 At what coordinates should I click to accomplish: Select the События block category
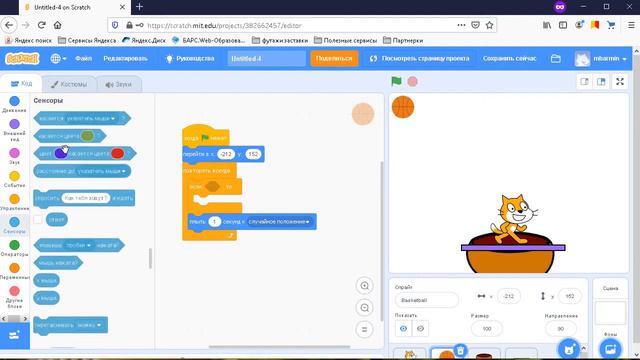14,179
